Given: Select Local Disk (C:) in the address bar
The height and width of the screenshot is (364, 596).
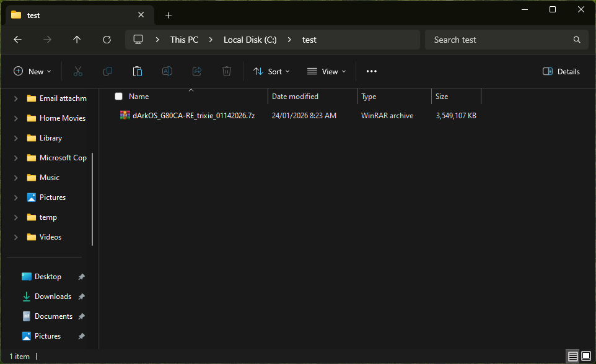Looking at the screenshot, I should (250, 40).
